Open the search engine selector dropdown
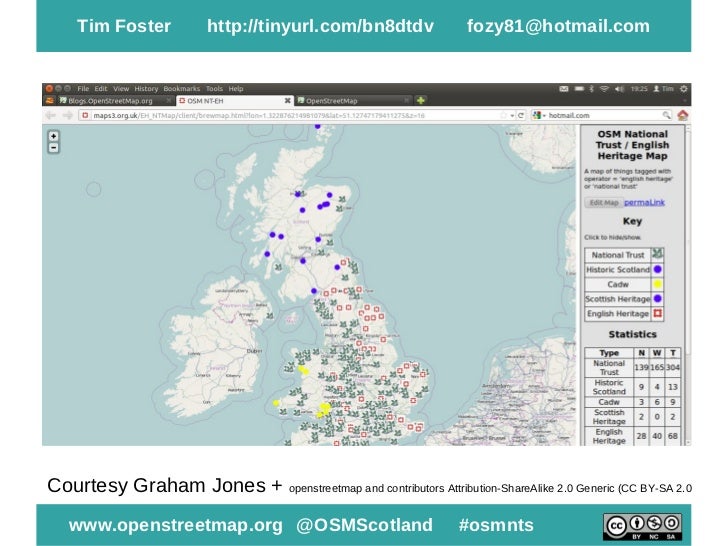The height and width of the screenshot is (546, 728). (539, 115)
